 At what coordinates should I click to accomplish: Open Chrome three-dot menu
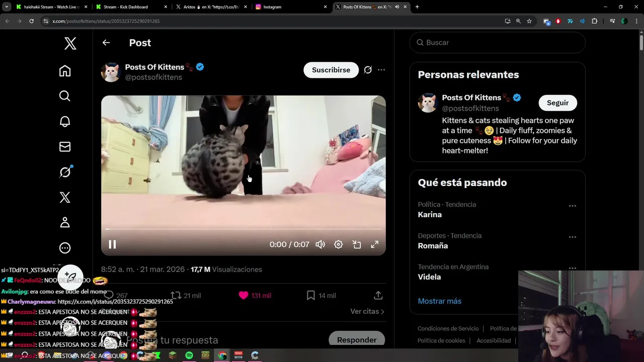click(637, 21)
